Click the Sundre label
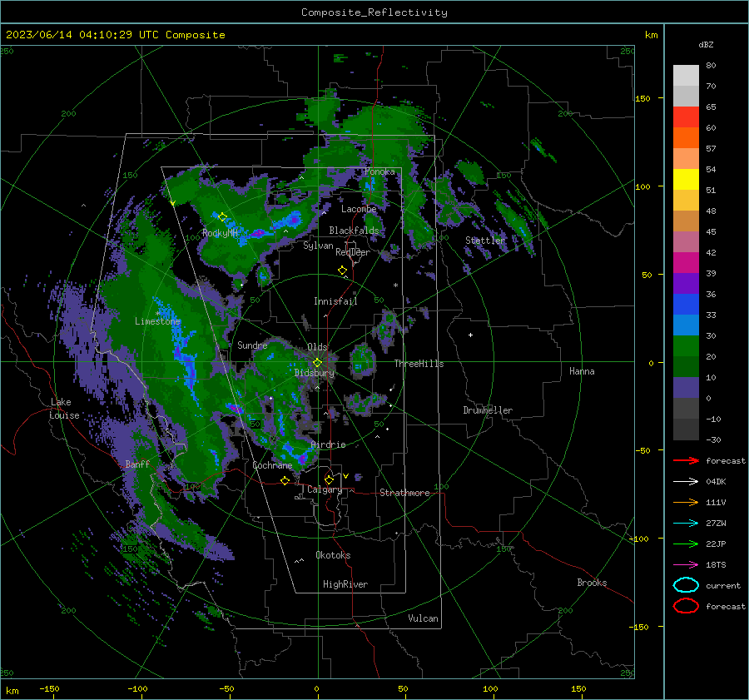This screenshot has height=700, width=749. coord(252,345)
